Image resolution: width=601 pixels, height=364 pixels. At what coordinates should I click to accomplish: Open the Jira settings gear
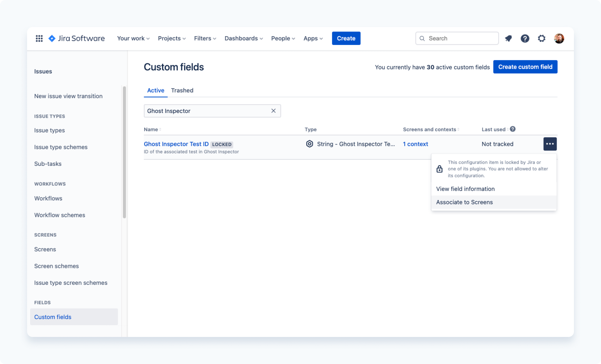coord(541,39)
